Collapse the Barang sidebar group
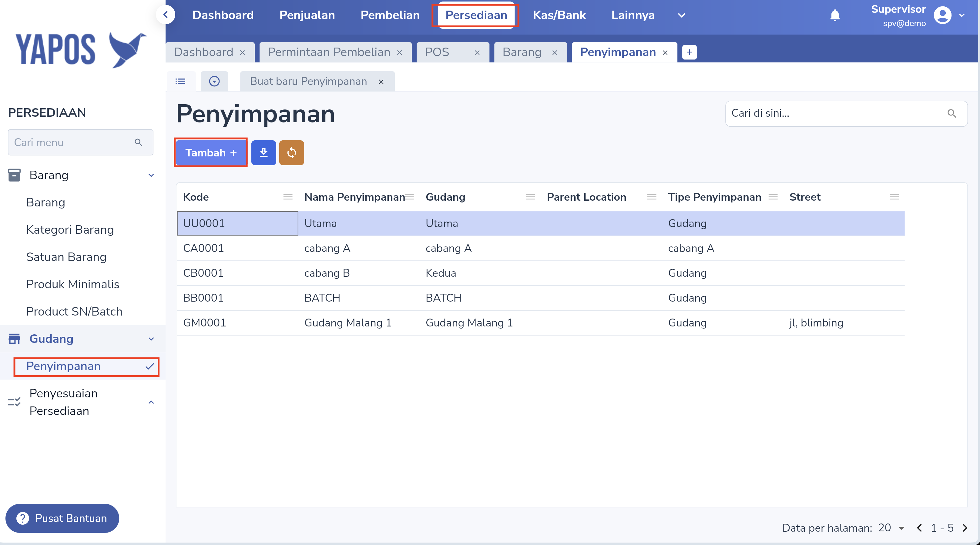Screen dimensions: 980x545 [151, 175]
